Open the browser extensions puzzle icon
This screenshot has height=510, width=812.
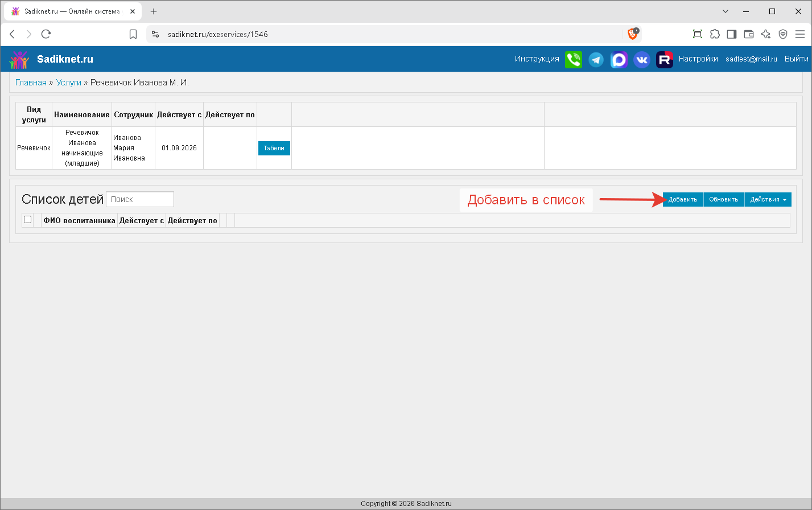[715, 34]
